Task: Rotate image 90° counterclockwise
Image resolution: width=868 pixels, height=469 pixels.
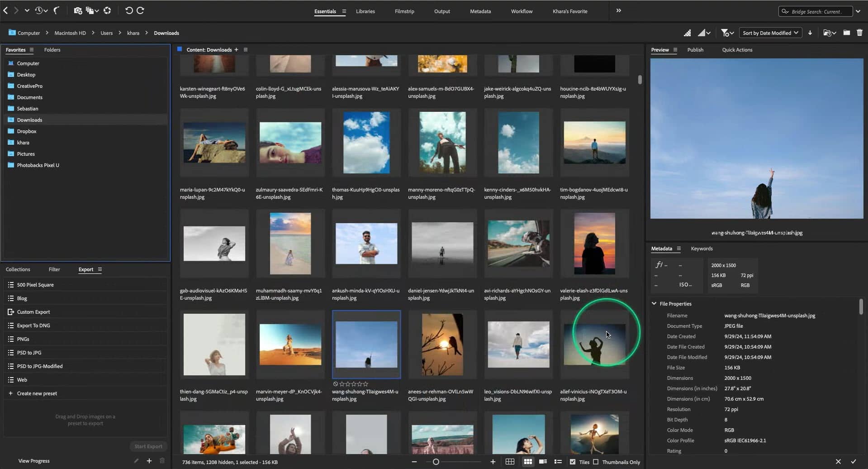Action: tap(129, 10)
